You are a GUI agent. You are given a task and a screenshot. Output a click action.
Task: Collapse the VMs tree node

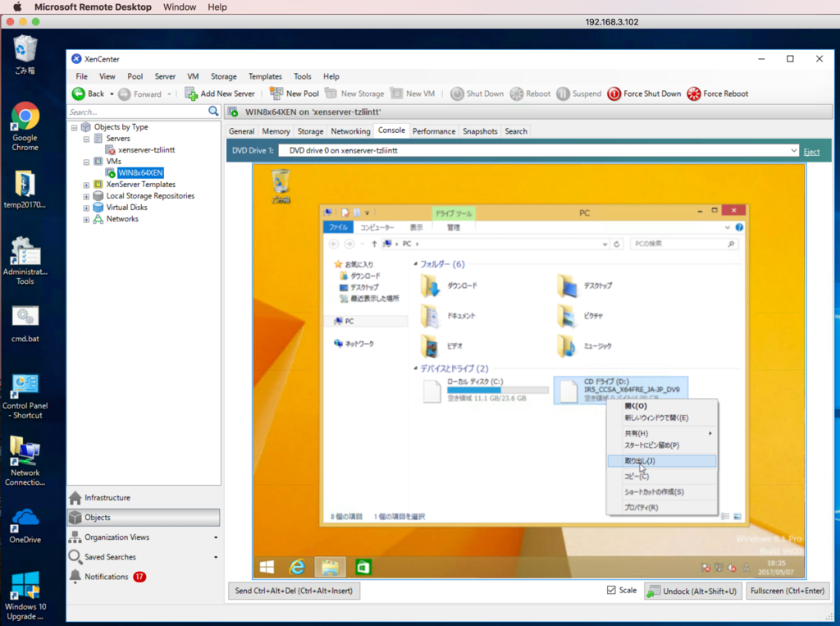(x=86, y=162)
